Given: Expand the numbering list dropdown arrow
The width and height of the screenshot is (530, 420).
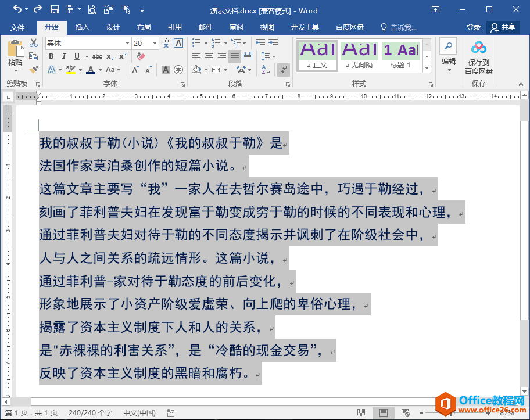Looking at the screenshot, I should pyautogui.click(x=225, y=43).
